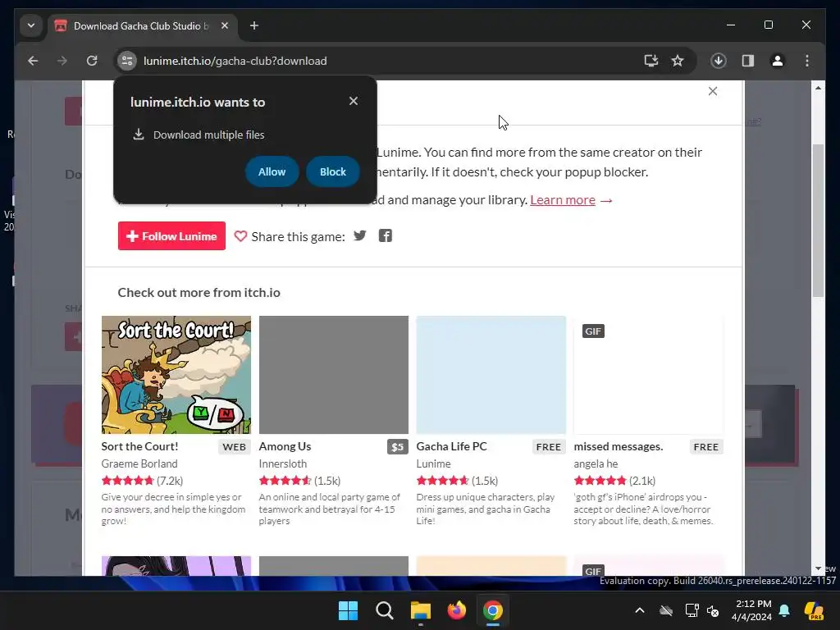The height and width of the screenshot is (630, 840).
Task: Click the Chrome taskbar icon
Action: tap(493, 610)
